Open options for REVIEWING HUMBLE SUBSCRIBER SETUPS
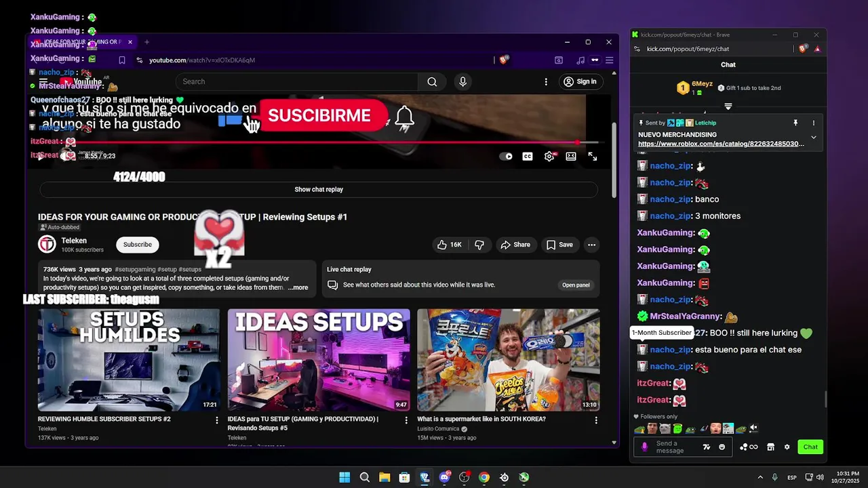Screen dimensions: 868x488 pos(217,420)
